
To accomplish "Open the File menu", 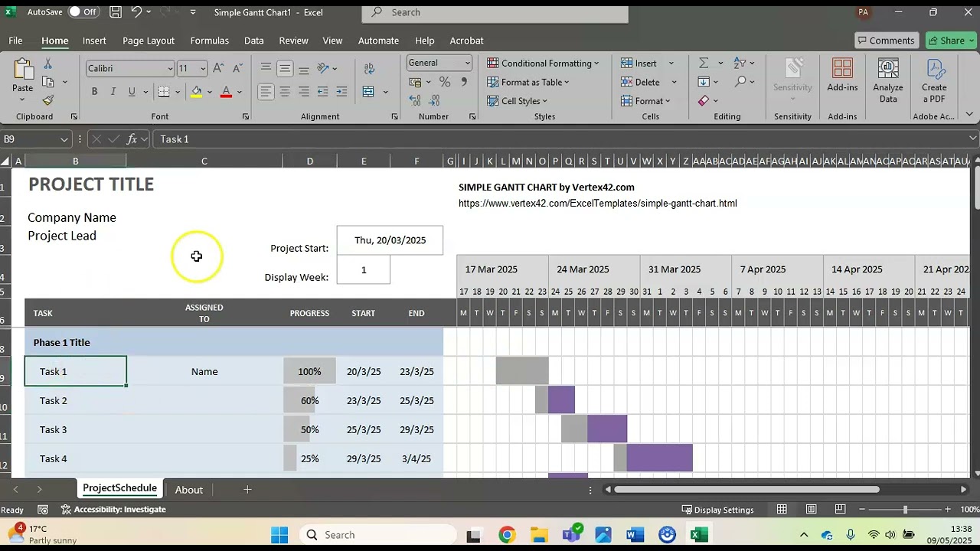I will (15, 41).
